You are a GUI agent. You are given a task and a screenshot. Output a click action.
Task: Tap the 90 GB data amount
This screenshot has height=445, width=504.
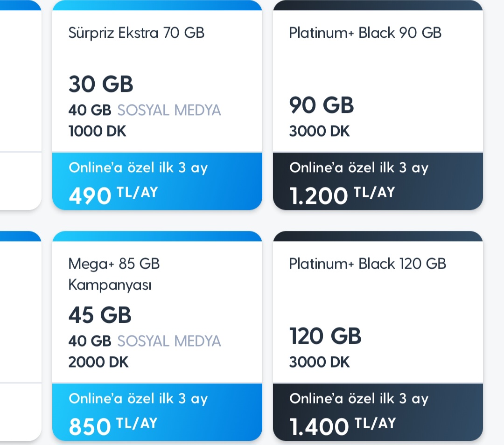point(322,105)
